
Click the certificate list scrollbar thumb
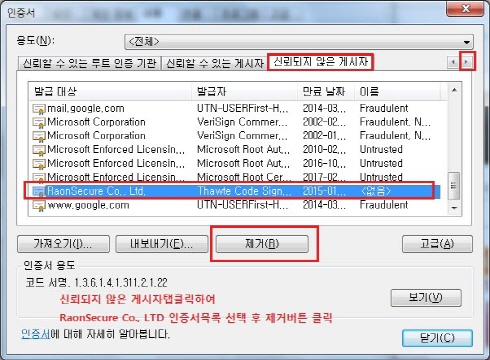pos(454,185)
